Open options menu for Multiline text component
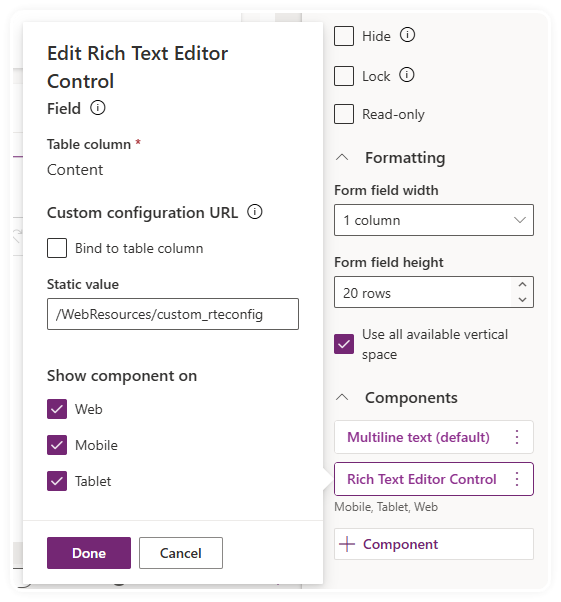 [517, 437]
